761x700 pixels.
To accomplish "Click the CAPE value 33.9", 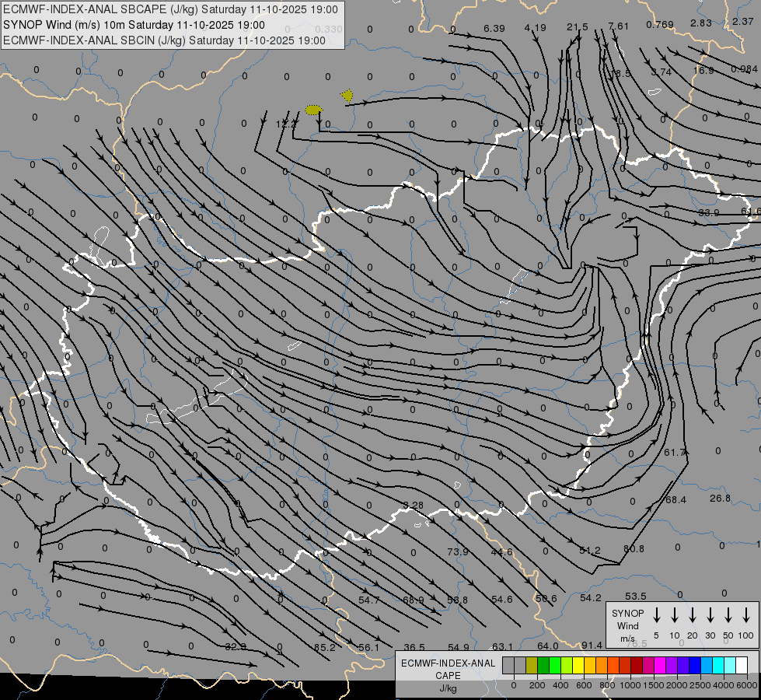I will point(709,213).
